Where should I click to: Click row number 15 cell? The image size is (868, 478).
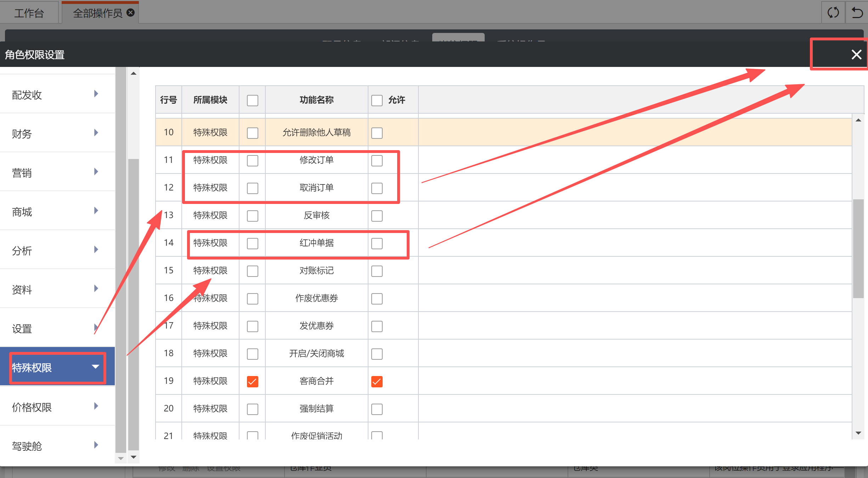pos(169,271)
